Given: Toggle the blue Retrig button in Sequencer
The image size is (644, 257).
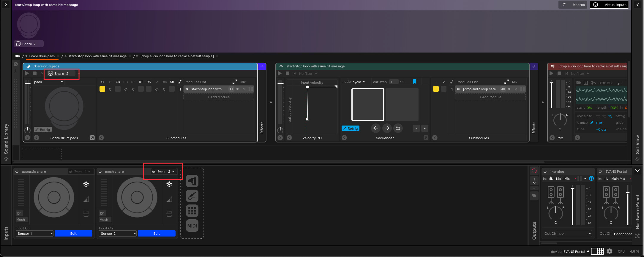Looking at the screenshot, I should click(351, 128).
